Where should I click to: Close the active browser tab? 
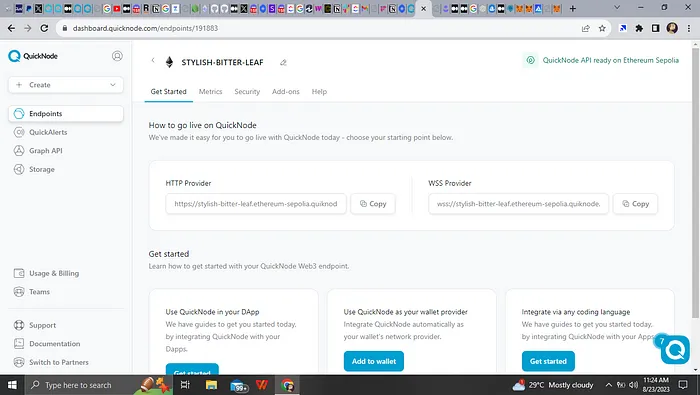tap(424, 8)
